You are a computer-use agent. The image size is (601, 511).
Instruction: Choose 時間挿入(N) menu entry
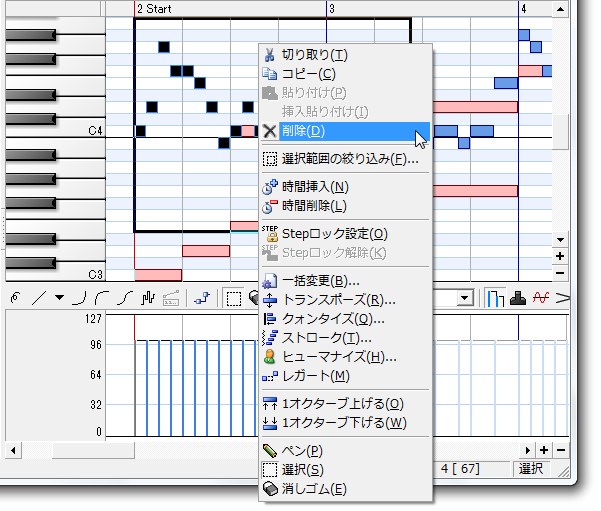(x=345, y=187)
